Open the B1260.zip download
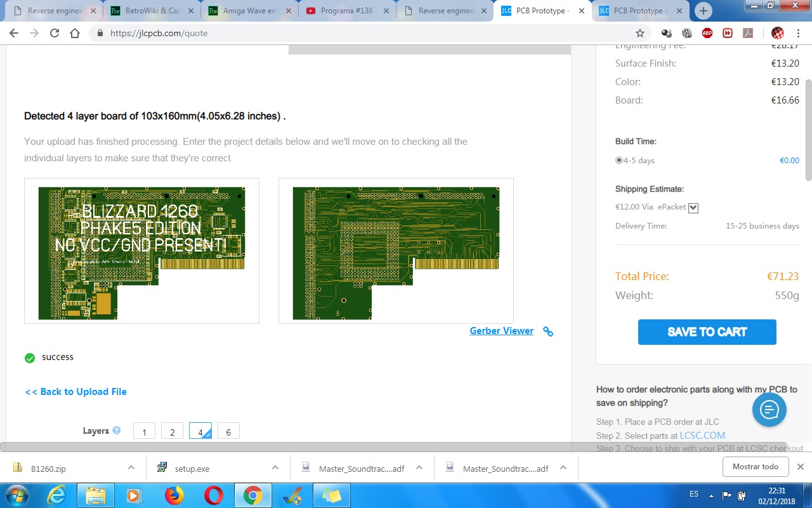Screen dimensions: 812x508 [x=48, y=469]
